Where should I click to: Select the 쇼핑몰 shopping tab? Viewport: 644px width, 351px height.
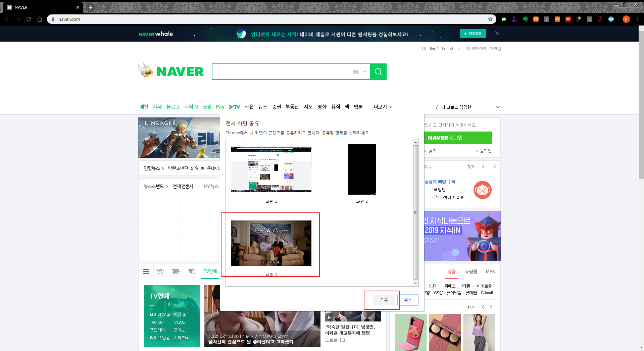click(x=471, y=271)
